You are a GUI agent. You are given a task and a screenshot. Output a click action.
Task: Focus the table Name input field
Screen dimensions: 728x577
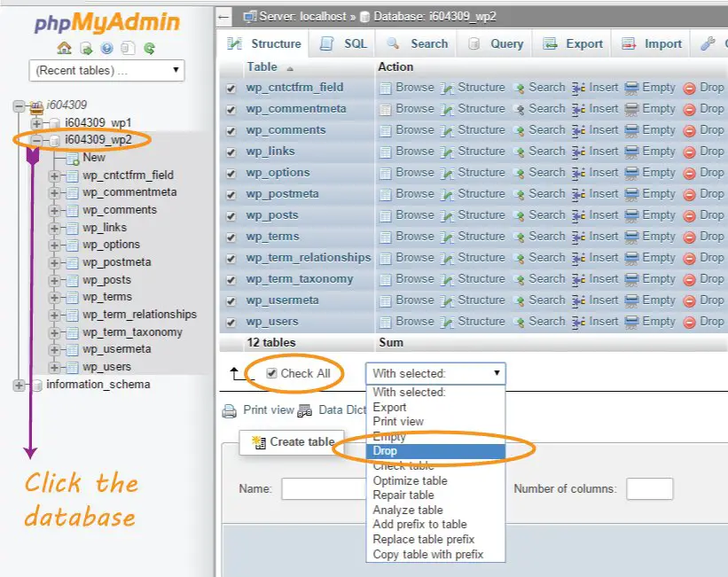click(324, 489)
